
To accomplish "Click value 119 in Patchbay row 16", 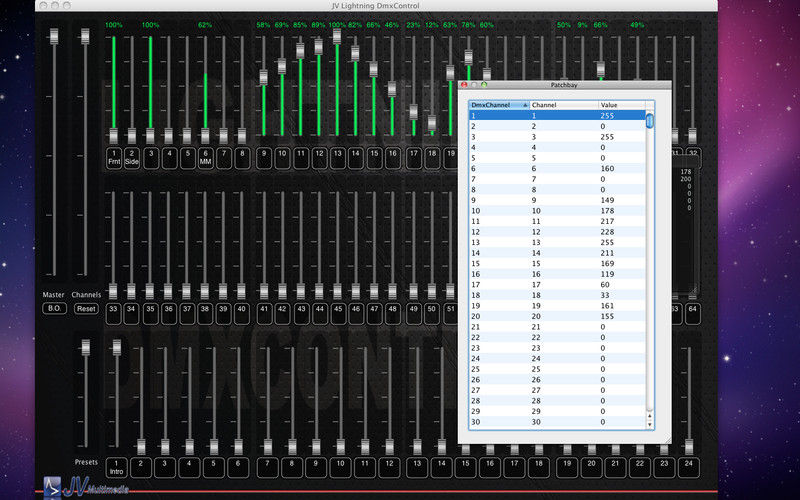I will click(607, 274).
